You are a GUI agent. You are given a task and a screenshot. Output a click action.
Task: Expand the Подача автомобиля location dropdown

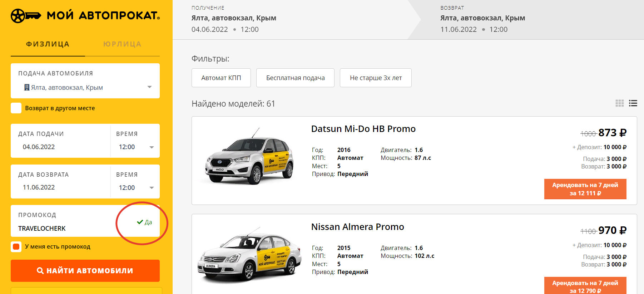pyautogui.click(x=149, y=87)
